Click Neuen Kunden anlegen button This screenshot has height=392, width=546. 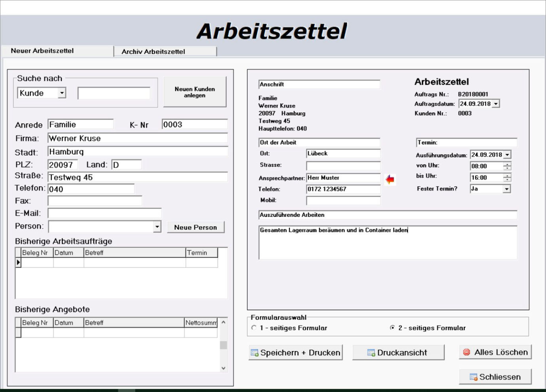point(195,92)
